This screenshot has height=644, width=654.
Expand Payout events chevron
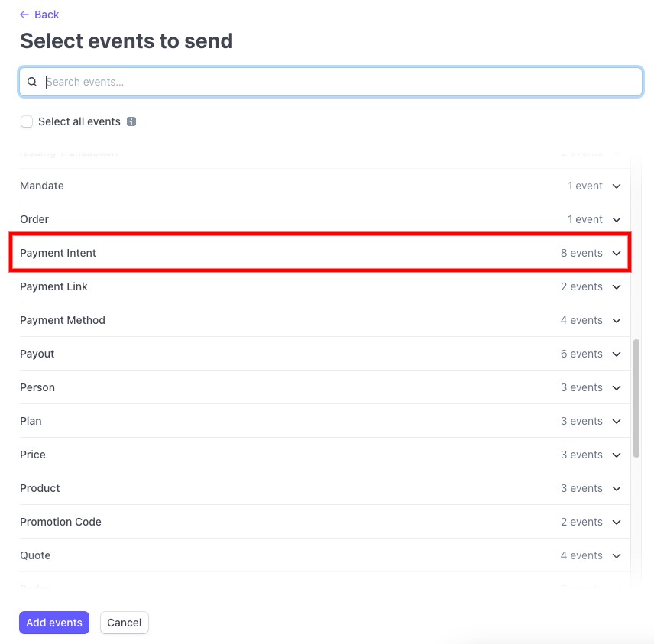coord(617,354)
